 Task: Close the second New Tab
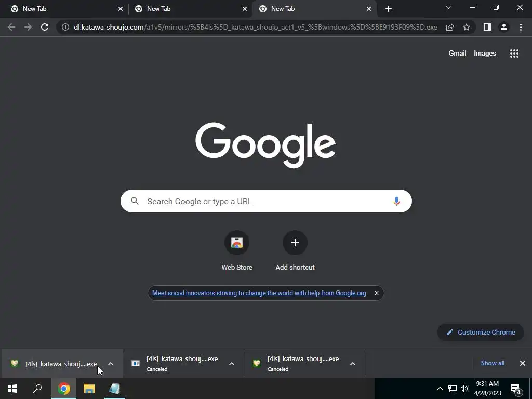(x=245, y=9)
